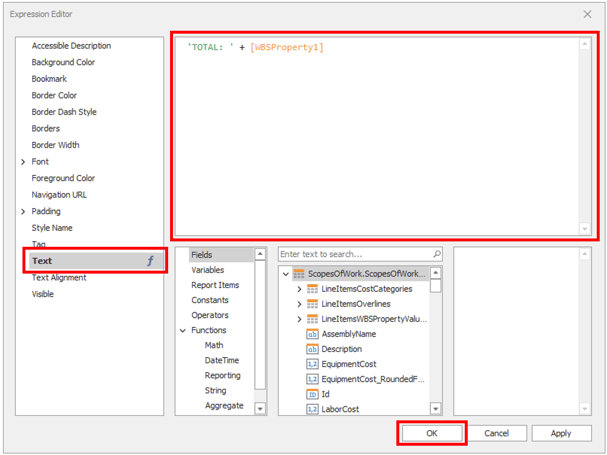Click the Cancel button

click(x=496, y=433)
